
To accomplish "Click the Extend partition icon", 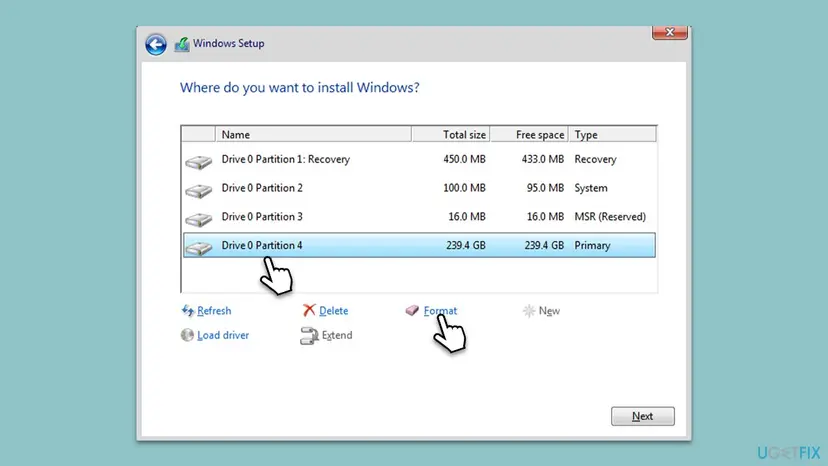I will (x=309, y=335).
